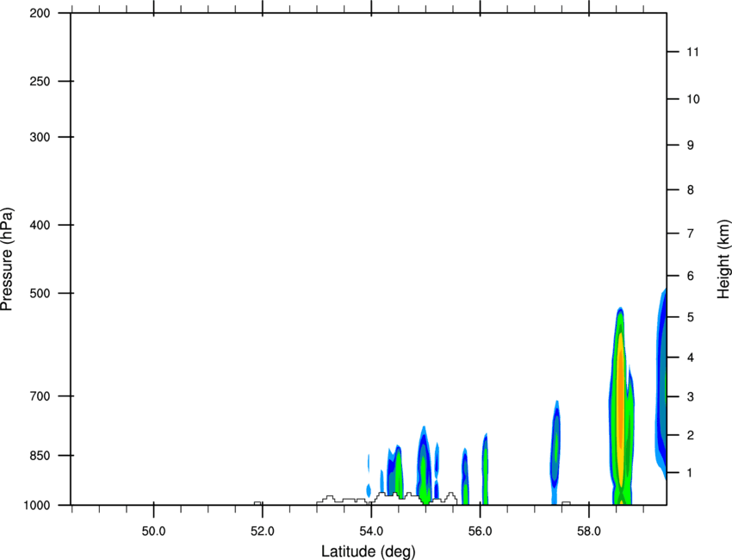This screenshot has height=560, width=732.
Task: Click the 8 km height label
Action: click(691, 190)
